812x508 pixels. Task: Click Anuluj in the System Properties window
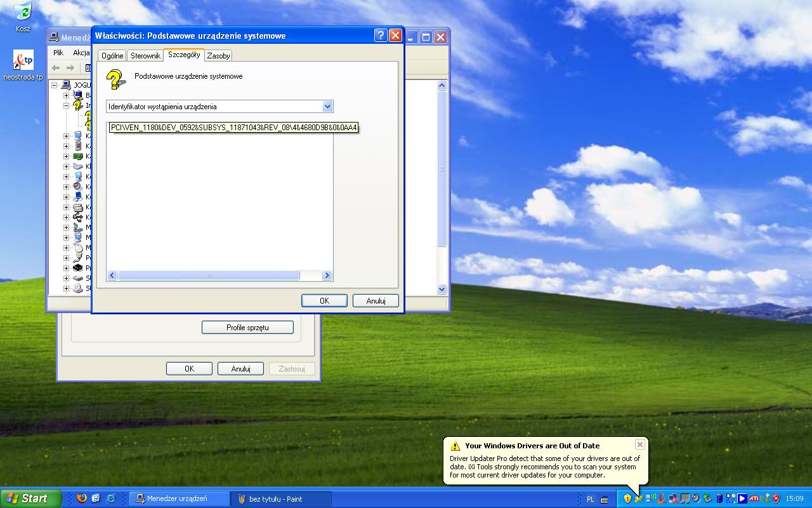click(240, 369)
